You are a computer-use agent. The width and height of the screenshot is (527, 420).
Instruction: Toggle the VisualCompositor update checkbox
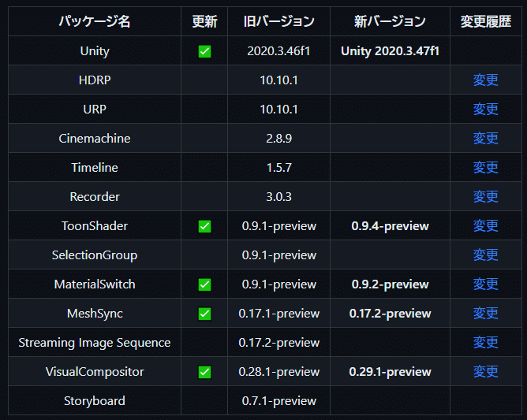[204, 372]
